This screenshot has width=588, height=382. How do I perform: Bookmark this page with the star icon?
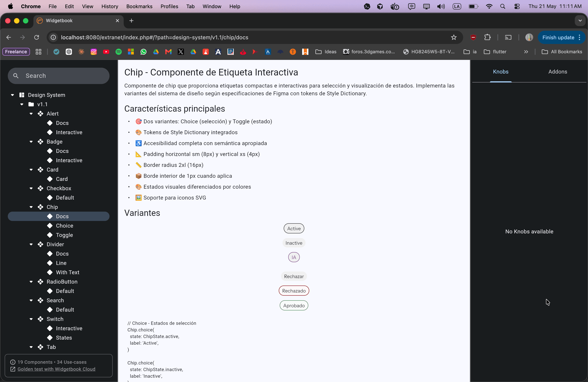point(454,37)
